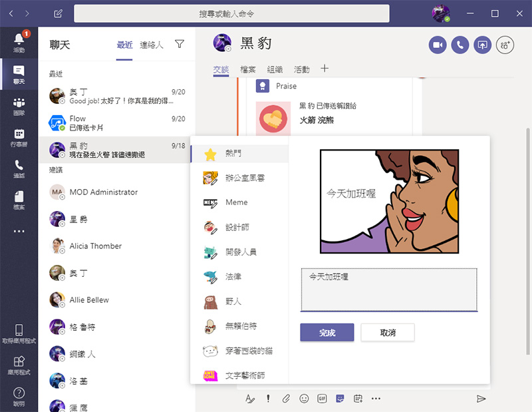Image resolution: width=532 pixels, height=412 pixels.
Task: Click the 取消 button
Action: click(388, 333)
